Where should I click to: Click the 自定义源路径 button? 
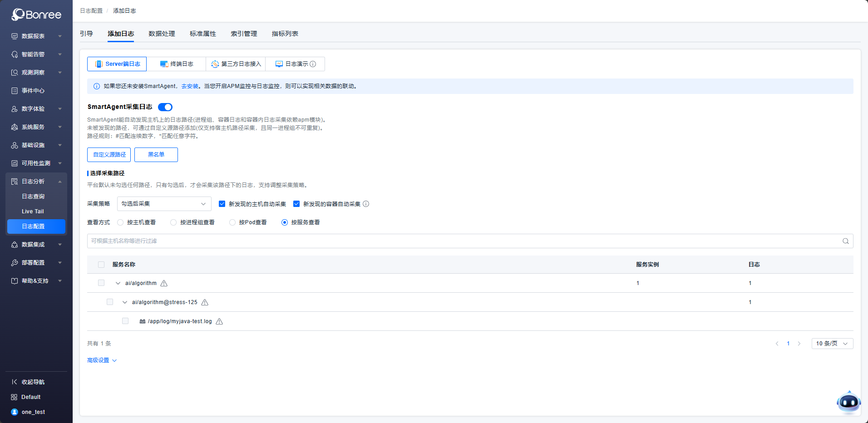(x=109, y=155)
